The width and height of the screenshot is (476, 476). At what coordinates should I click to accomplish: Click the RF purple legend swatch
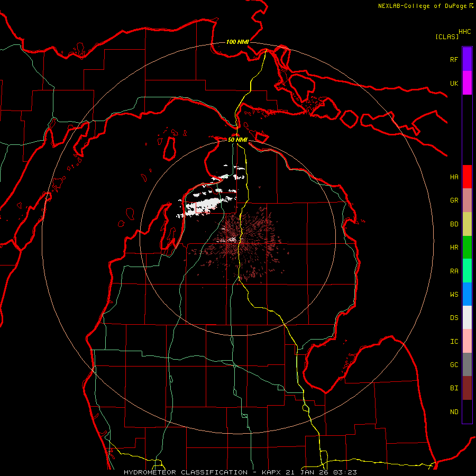(467, 59)
